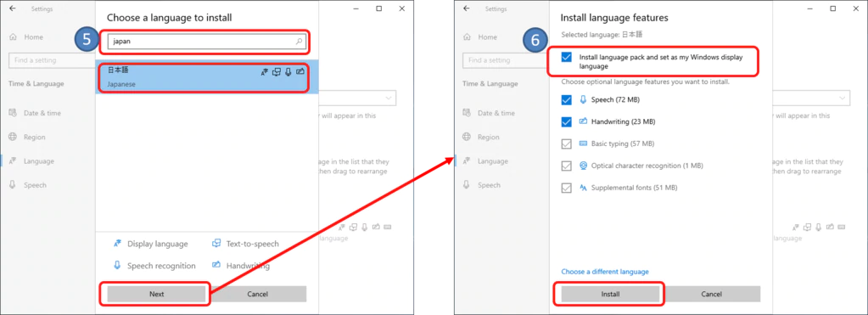This screenshot has height=315, width=868.
Task: Click Date & time calendar icon, right window
Action: (467, 113)
